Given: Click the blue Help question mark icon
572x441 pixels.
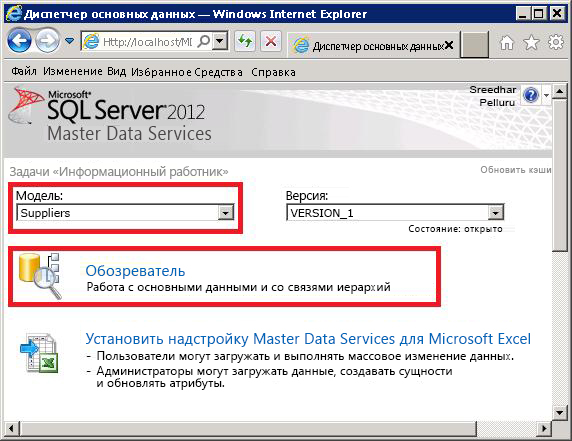Looking at the screenshot, I should tap(531, 95).
